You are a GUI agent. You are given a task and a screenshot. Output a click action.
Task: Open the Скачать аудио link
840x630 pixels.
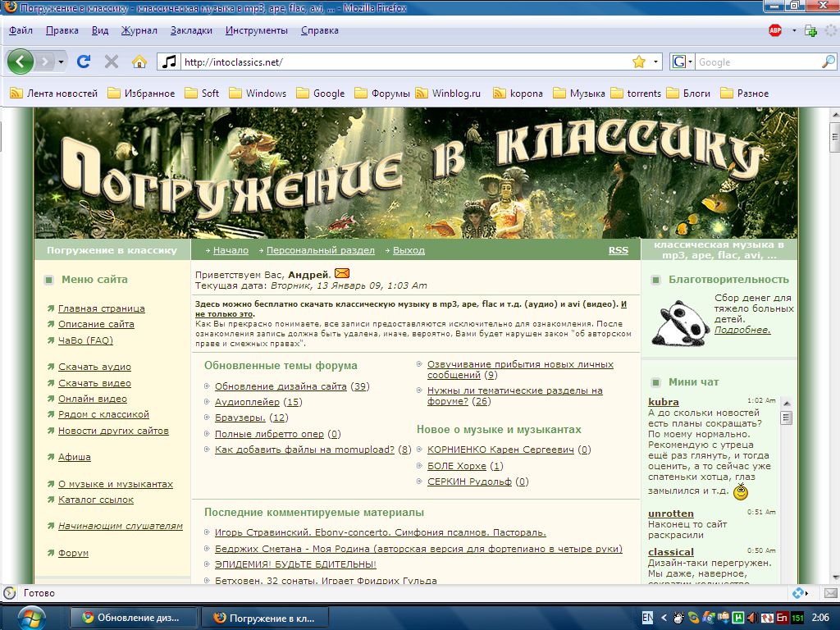pyautogui.click(x=94, y=367)
